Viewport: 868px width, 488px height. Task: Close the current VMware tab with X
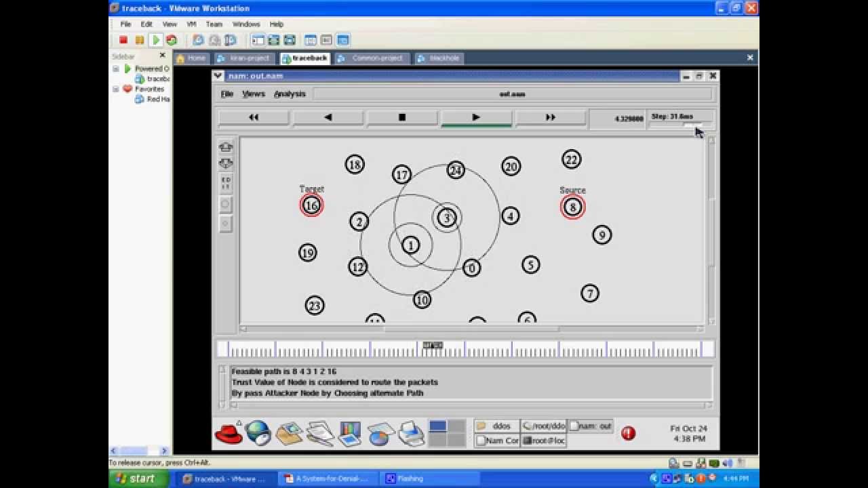750,58
